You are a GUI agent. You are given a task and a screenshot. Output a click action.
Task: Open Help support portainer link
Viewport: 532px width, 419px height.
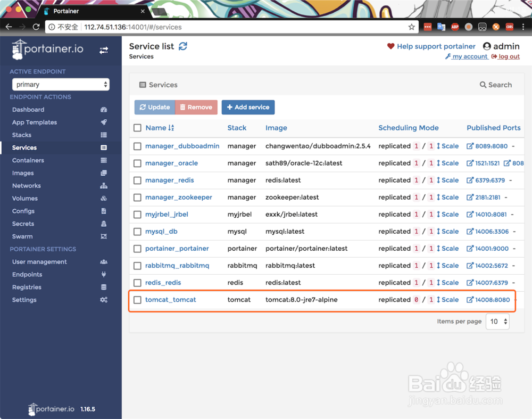pos(431,46)
